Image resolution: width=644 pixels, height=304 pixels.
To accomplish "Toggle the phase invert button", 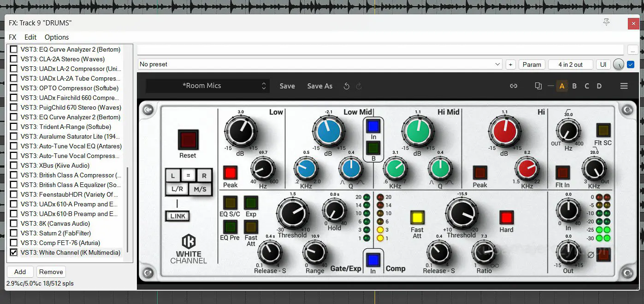I will click(x=603, y=255).
